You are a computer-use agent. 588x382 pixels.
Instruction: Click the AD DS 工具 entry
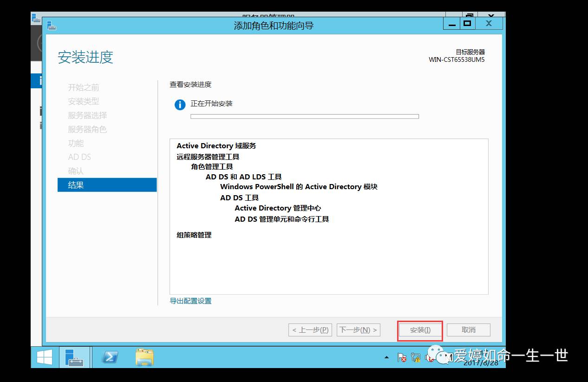pos(239,198)
